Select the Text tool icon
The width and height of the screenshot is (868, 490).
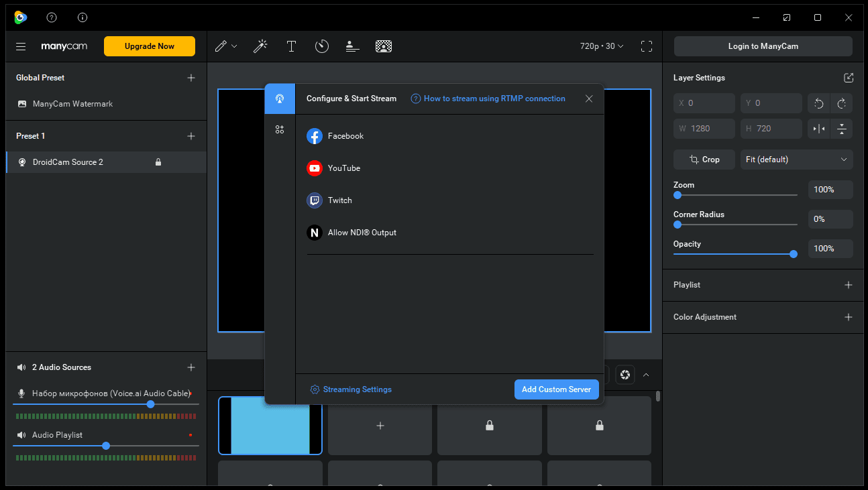tap(291, 46)
